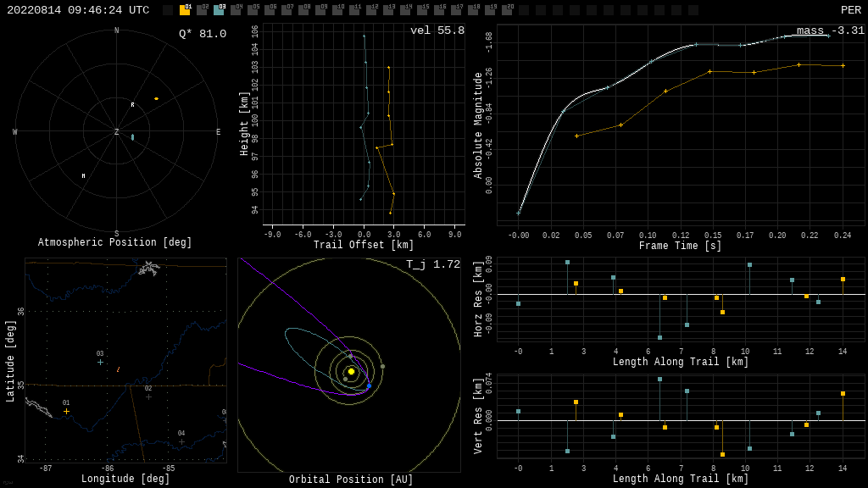
Task: Click last yellow point on magnitude curve
Action: pos(843,66)
